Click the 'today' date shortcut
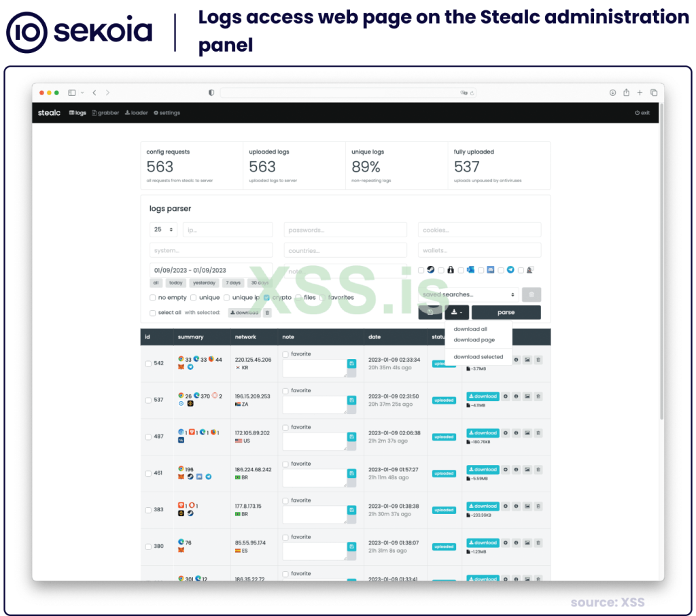Image resolution: width=696 pixels, height=616 pixels. tap(176, 283)
